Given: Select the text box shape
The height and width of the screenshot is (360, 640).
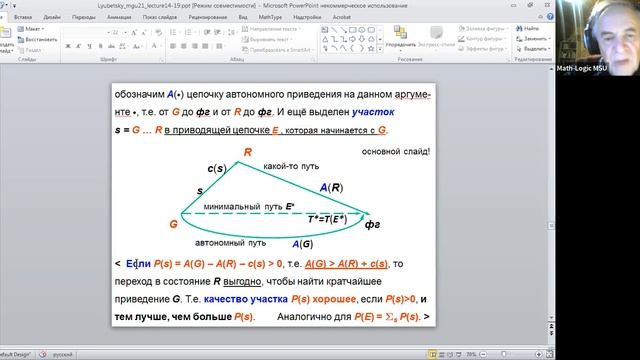Looking at the screenshot, I should (325, 30).
